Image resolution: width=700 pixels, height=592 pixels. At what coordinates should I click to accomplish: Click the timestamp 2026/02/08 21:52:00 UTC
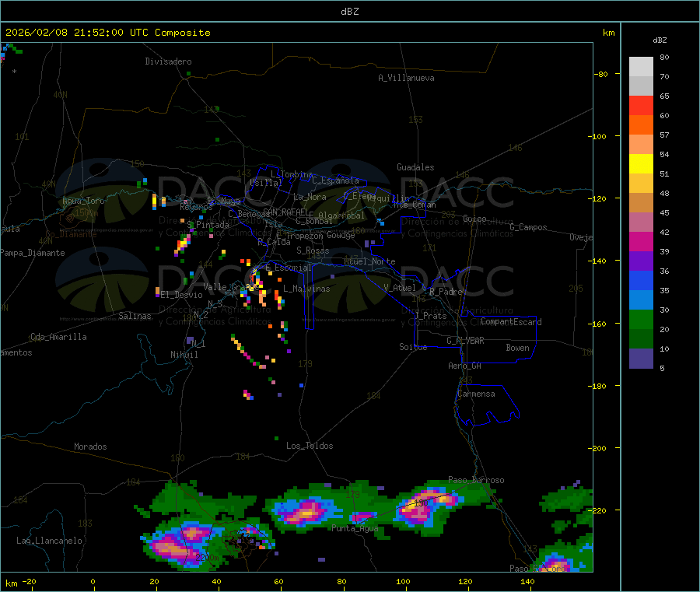click(x=77, y=33)
